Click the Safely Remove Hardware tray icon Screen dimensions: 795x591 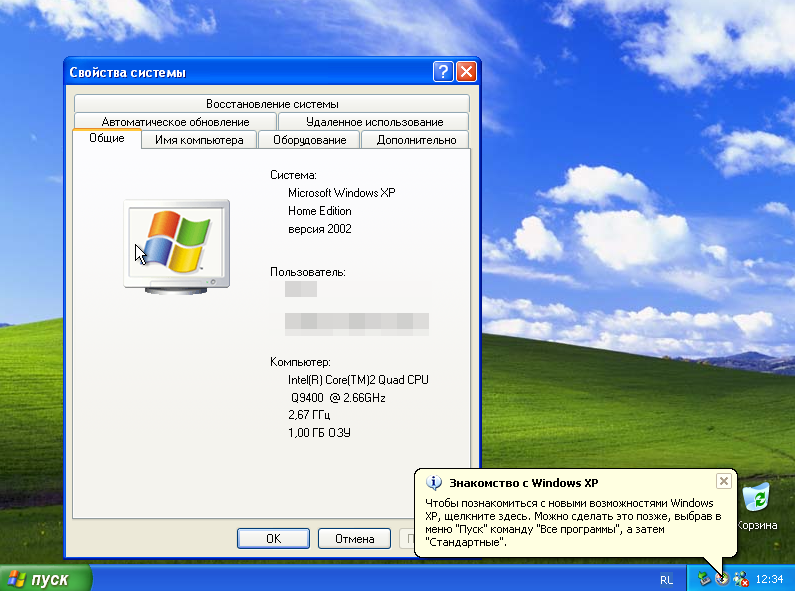click(704, 578)
